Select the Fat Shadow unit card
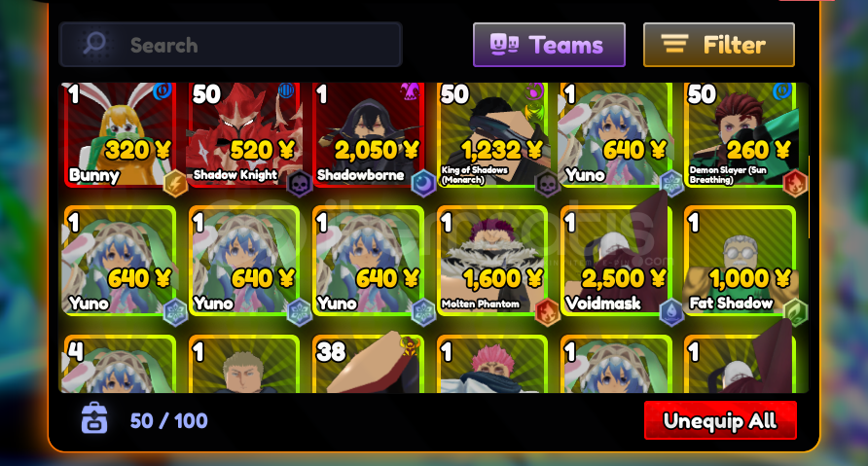868x466 pixels. click(741, 262)
